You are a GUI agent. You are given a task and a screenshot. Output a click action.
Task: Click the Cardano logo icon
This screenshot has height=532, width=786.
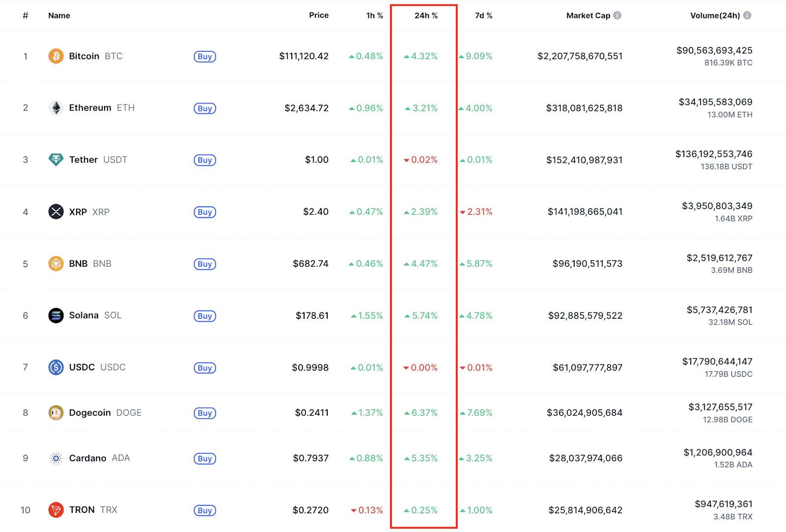pos(56,458)
